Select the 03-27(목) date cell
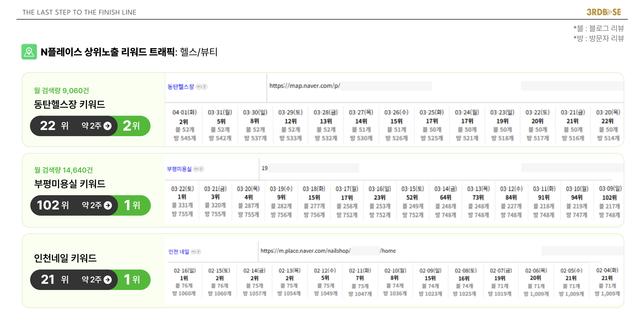Screen dimensions: 644x320 (x=361, y=113)
